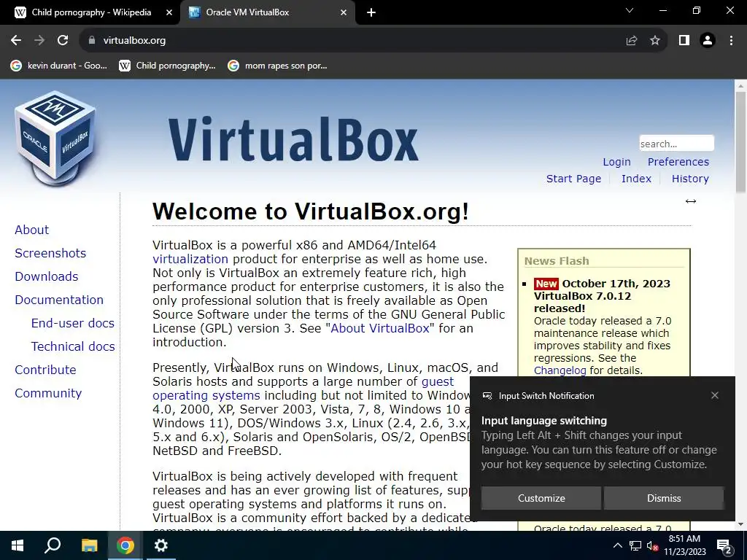
Task: Click the "Welcome to VirtualBox.org!" heading
Action: (x=311, y=211)
